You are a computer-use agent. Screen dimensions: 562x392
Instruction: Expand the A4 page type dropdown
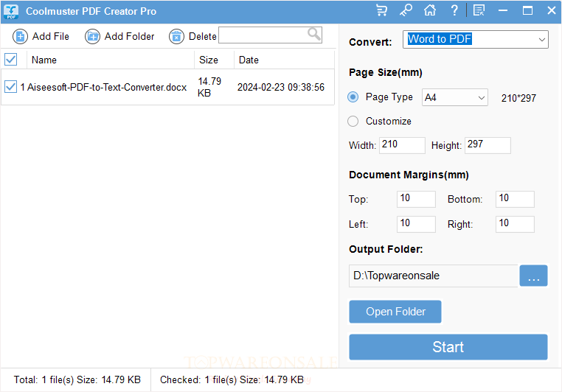pyautogui.click(x=455, y=97)
